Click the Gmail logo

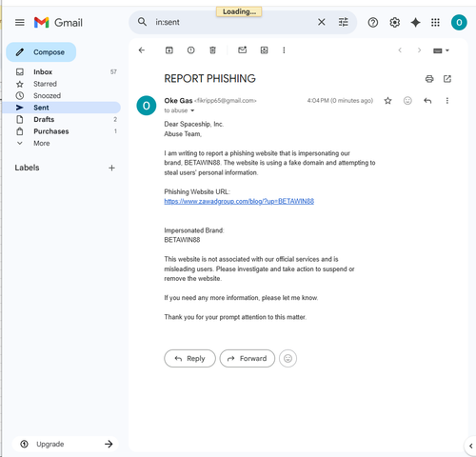pos(58,23)
